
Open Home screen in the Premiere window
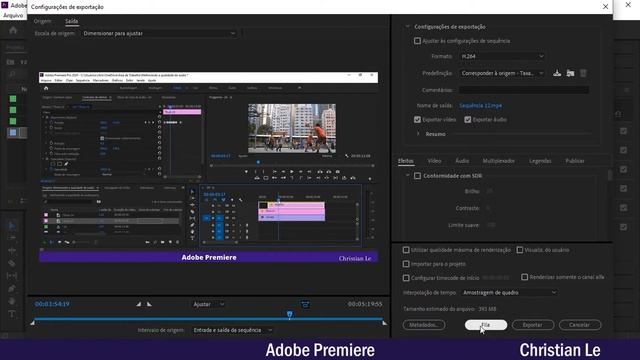tap(13, 30)
